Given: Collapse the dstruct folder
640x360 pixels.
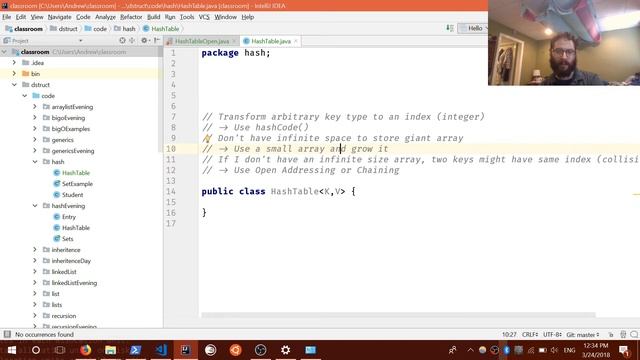Looking at the screenshot, I should click(x=14, y=85).
